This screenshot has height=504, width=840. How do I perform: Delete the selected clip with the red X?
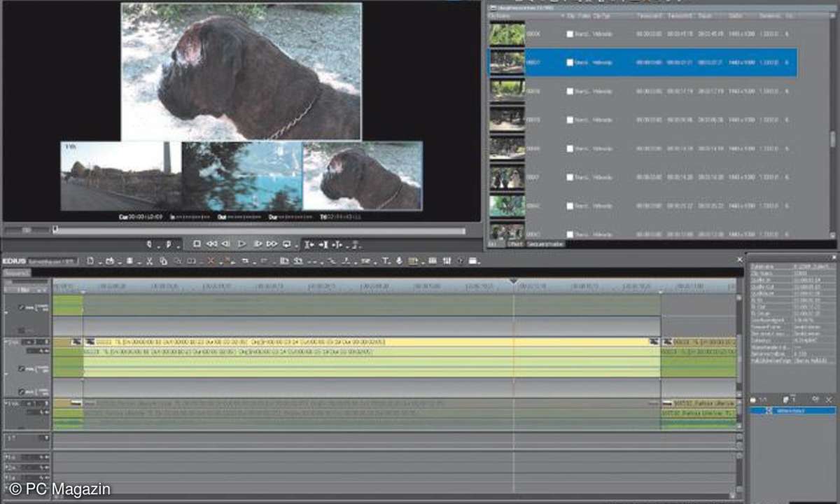(x=211, y=261)
